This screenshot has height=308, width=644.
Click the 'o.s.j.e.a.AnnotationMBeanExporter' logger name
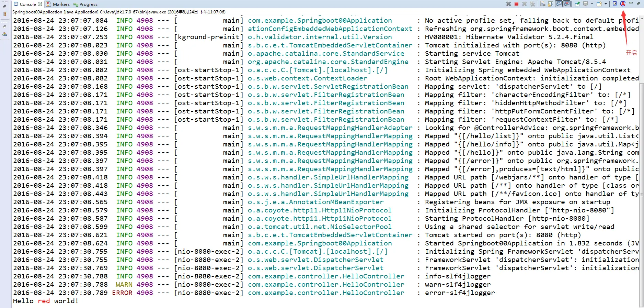click(x=315, y=202)
